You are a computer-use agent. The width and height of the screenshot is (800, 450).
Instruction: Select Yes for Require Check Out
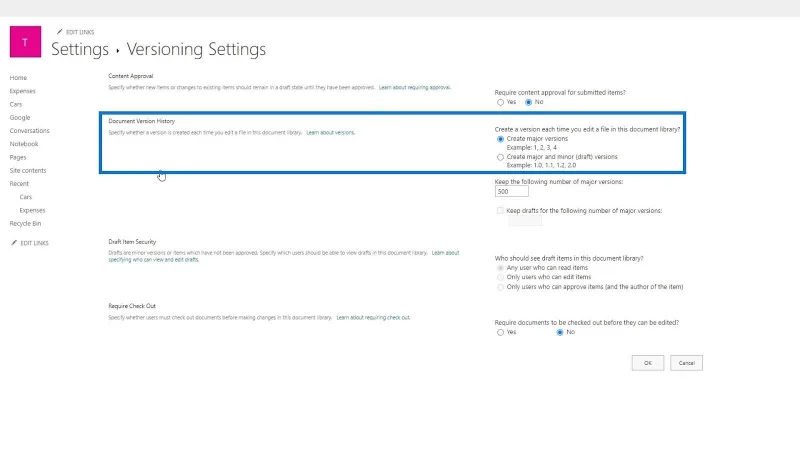(500, 332)
